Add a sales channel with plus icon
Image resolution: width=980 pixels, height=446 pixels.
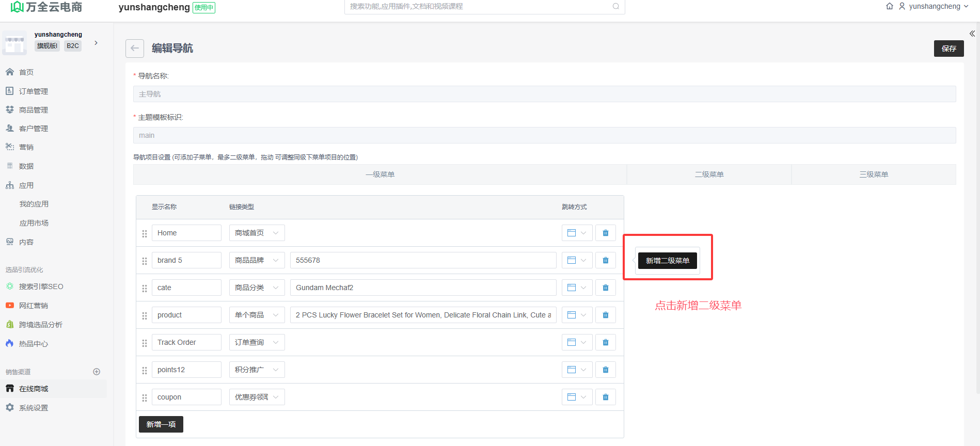point(97,372)
